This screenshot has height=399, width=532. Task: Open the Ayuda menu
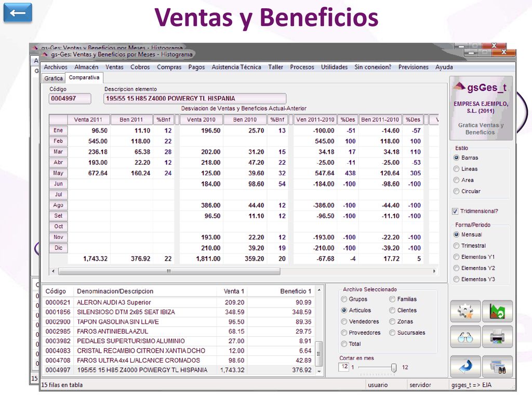444,67
